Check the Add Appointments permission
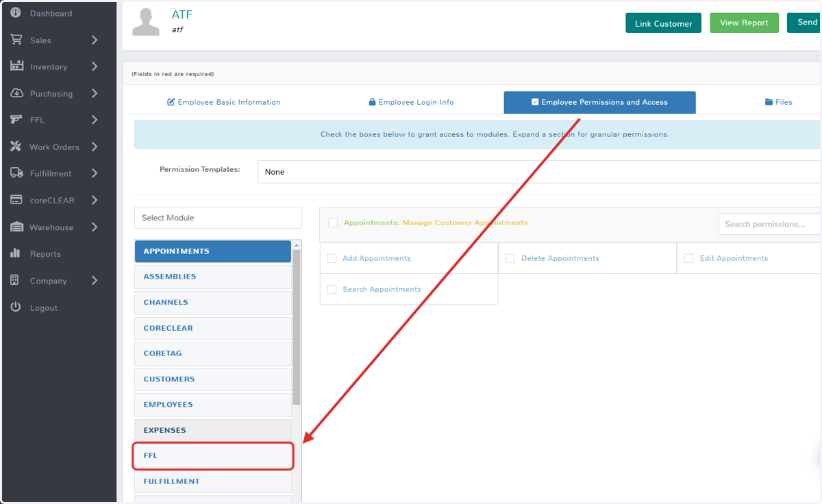822x504 pixels. [332, 258]
